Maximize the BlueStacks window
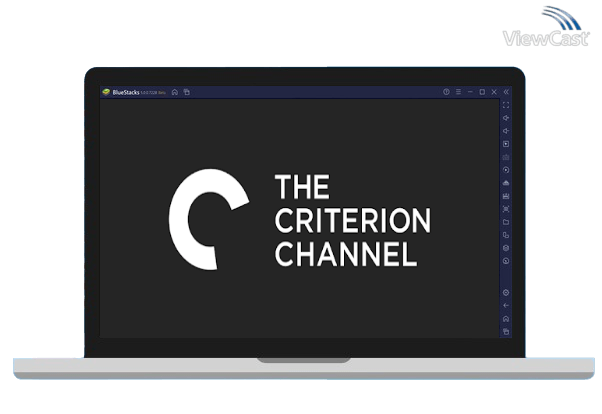602x414 pixels. (x=482, y=92)
